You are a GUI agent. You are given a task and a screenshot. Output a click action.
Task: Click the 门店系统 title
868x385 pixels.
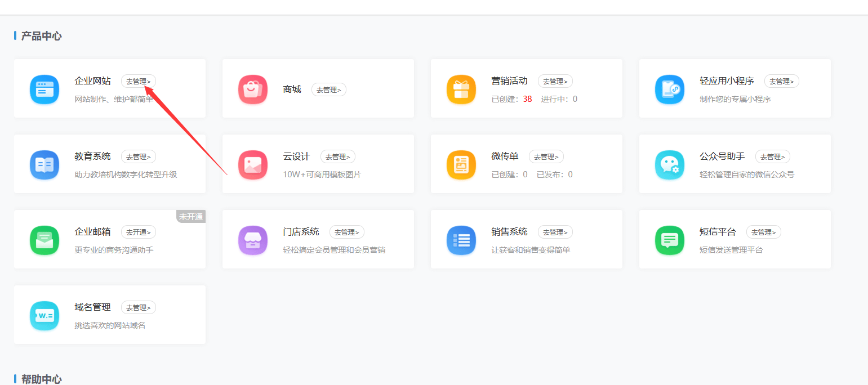pyautogui.click(x=301, y=232)
